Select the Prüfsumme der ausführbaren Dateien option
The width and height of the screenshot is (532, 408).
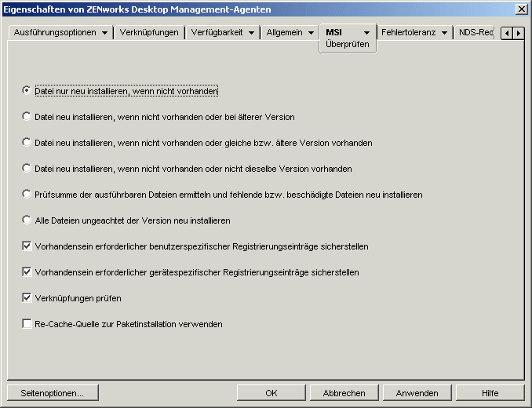27,194
